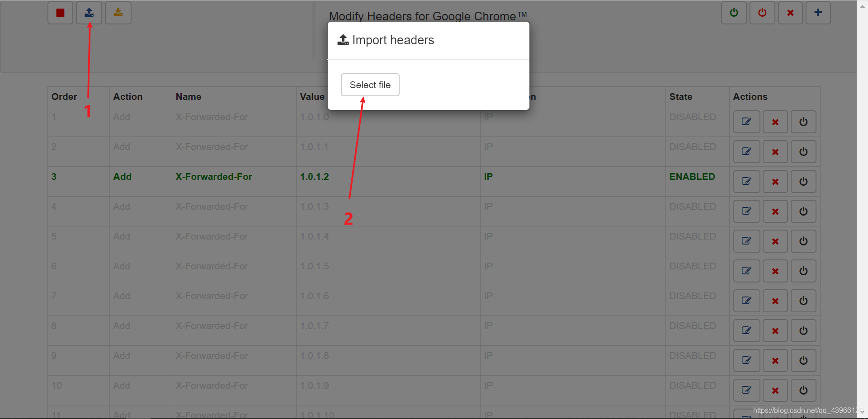Click the Import headers dialog title
The width and height of the screenshot is (868, 419).
tap(393, 40)
